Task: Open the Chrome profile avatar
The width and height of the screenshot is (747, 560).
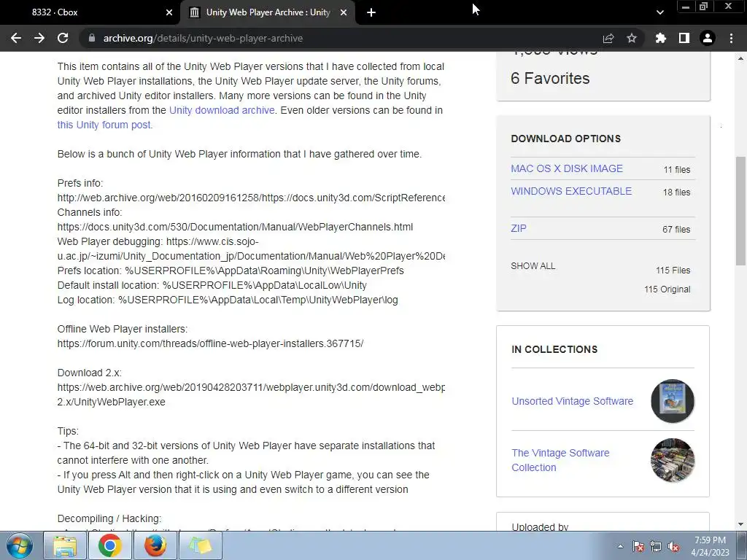Action: click(708, 38)
